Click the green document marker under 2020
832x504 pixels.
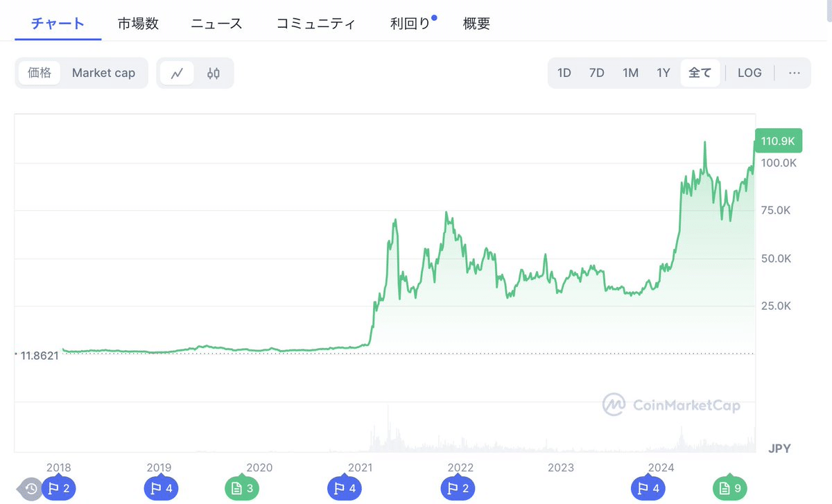(x=241, y=489)
